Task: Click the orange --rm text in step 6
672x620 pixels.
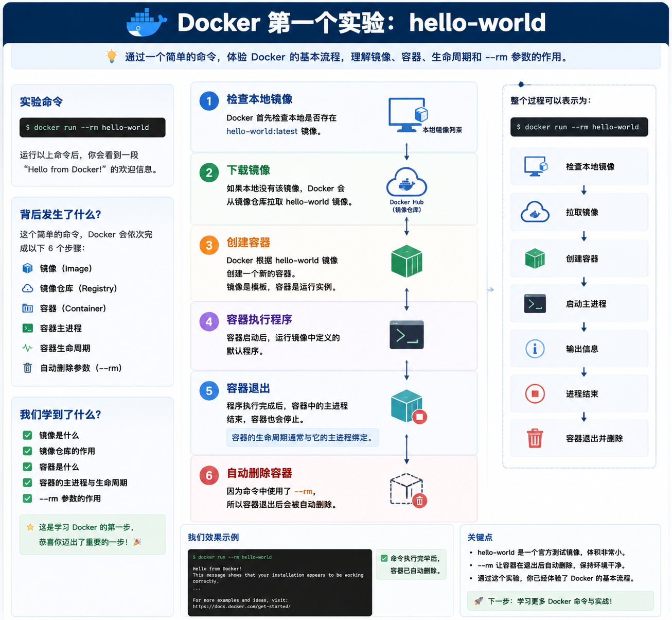Action: pyautogui.click(x=304, y=491)
